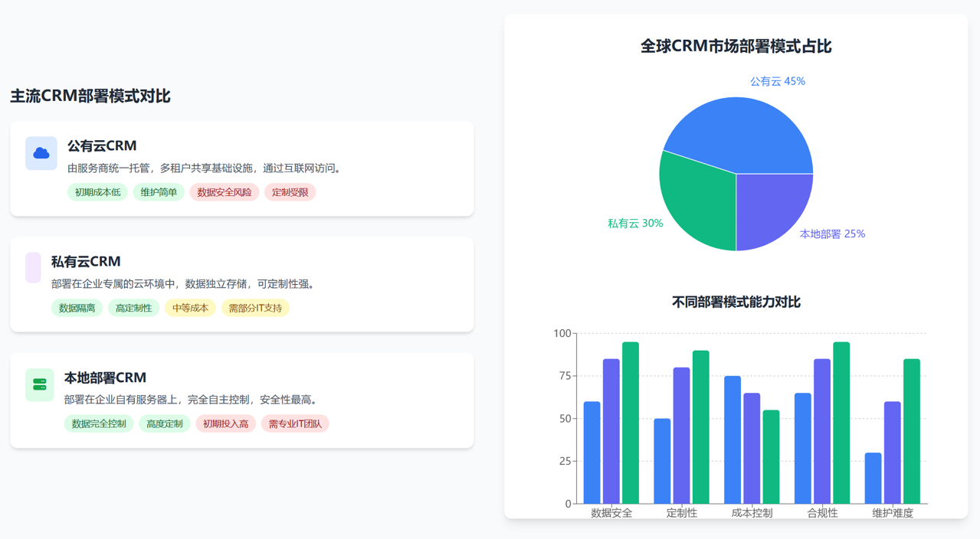Click the green bar under 成本控制

click(771, 457)
